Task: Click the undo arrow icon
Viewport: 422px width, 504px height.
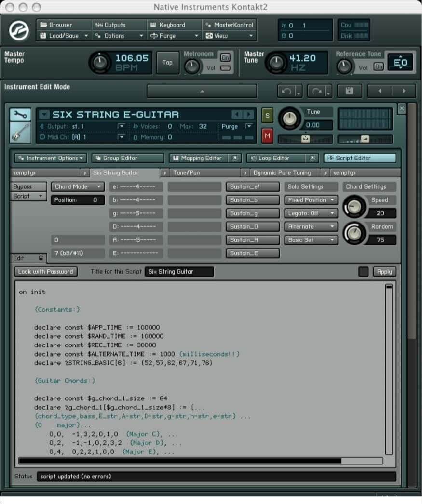Action: [x=286, y=91]
